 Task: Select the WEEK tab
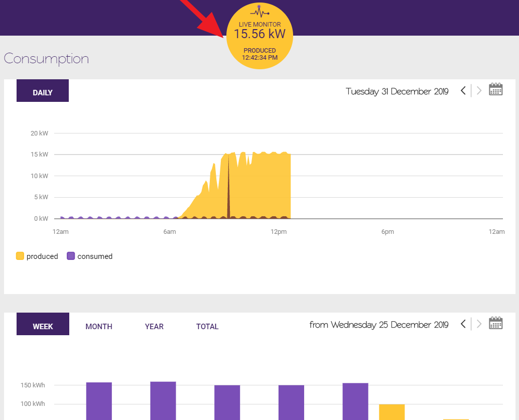(x=43, y=324)
